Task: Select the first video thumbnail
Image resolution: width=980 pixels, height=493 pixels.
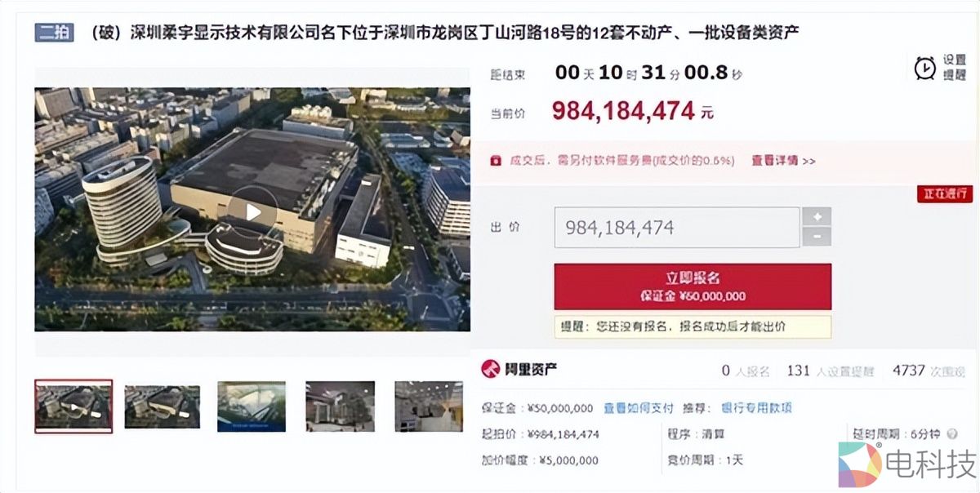Action: pyautogui.click(x=73, y=406)
